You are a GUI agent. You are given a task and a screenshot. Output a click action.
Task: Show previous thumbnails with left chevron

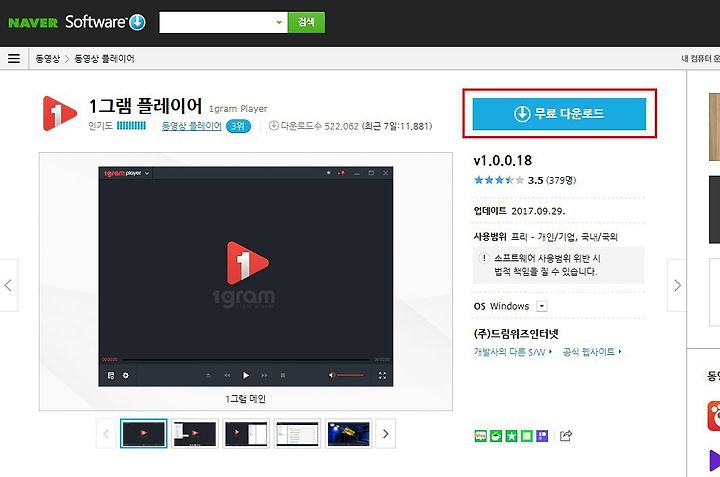[x=106, y=433]
